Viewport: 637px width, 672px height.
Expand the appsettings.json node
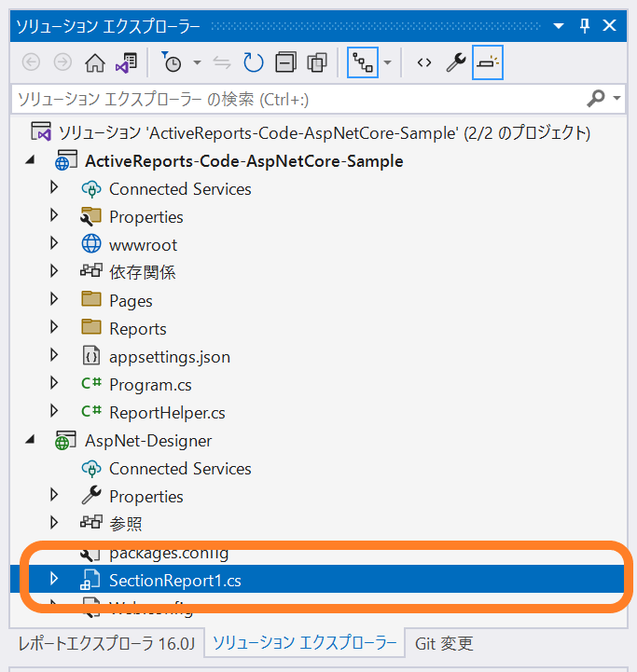click(x=53, y=355)
